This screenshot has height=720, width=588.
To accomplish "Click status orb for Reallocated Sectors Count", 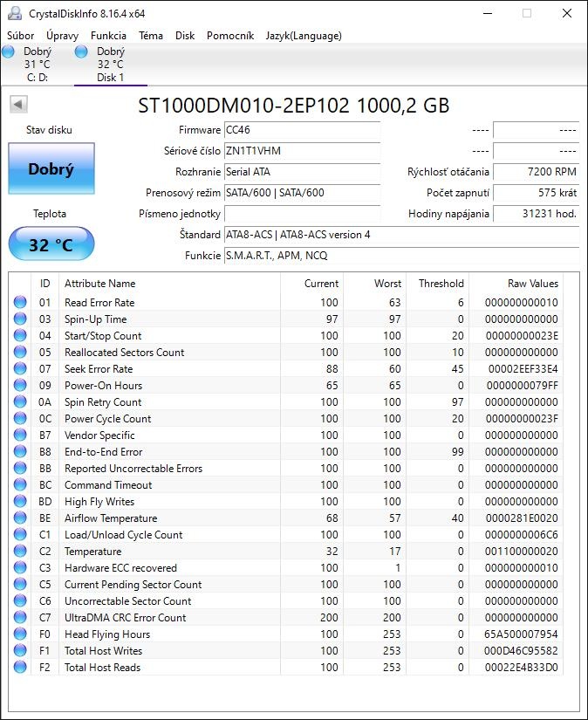I will [x=20, y=352].
